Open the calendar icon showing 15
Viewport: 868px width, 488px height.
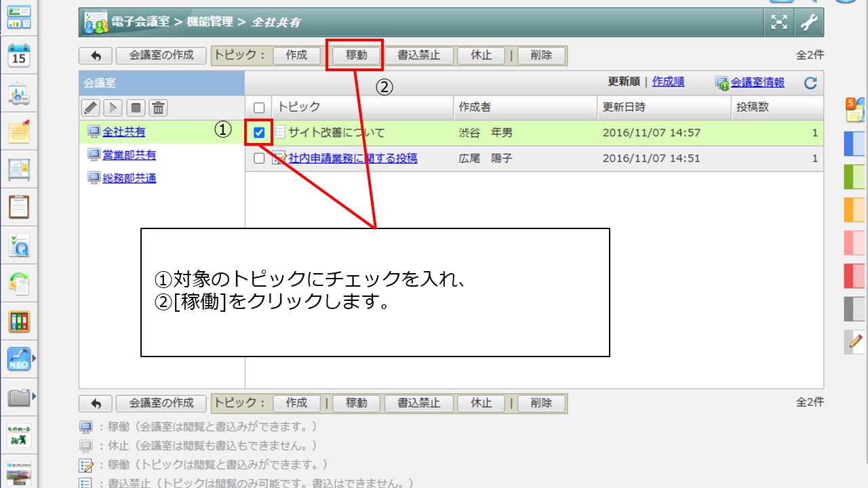click(19, 56)
